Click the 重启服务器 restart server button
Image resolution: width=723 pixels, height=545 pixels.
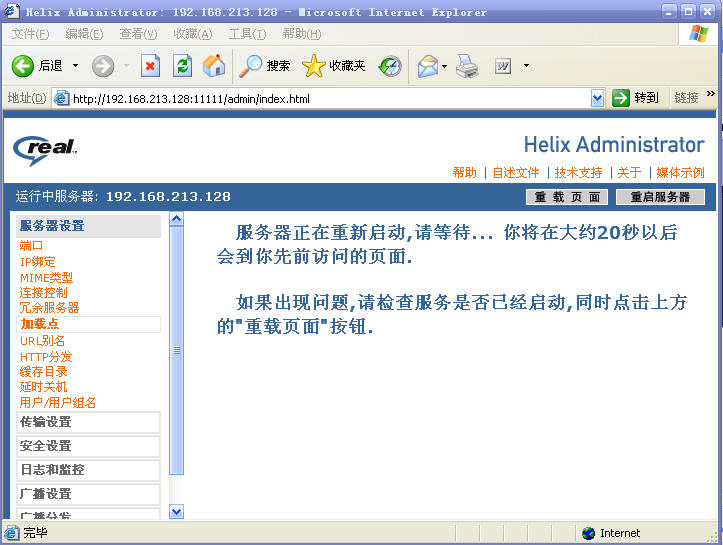click(660, 197)
